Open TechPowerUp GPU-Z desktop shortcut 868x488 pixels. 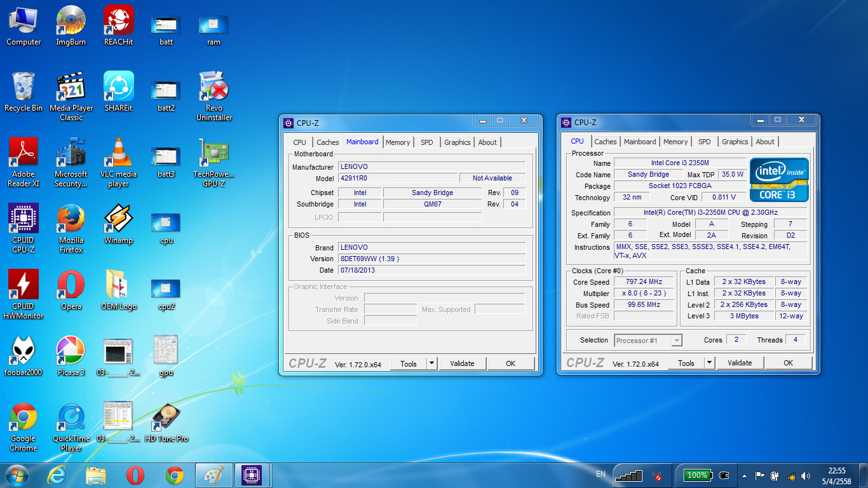pos(214,153)
